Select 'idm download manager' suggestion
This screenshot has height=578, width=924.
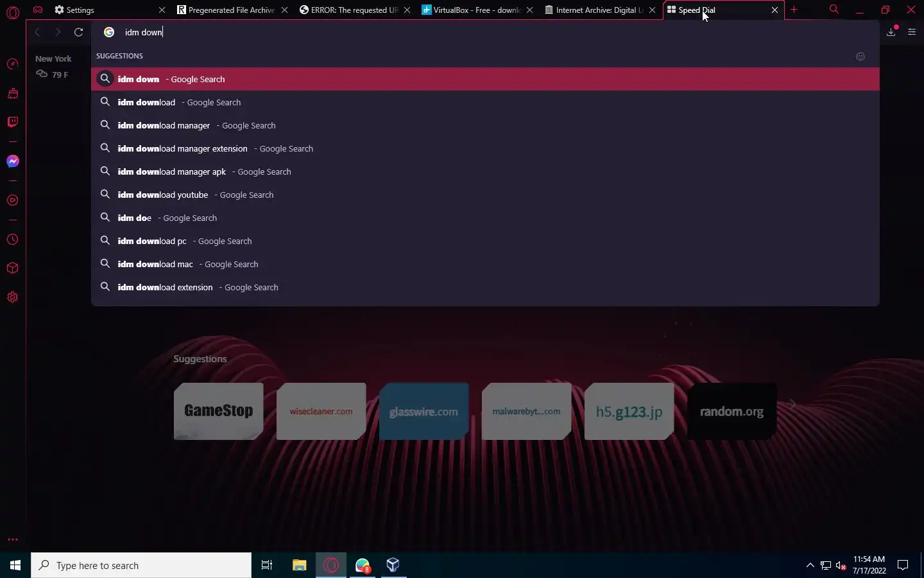[x=485, y=125]
